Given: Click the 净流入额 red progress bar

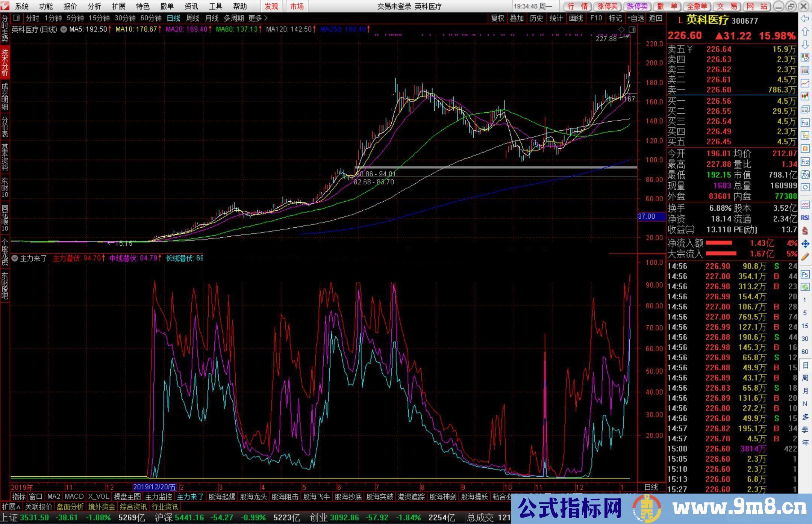Looking at the screenshot, I should point(719,243).
